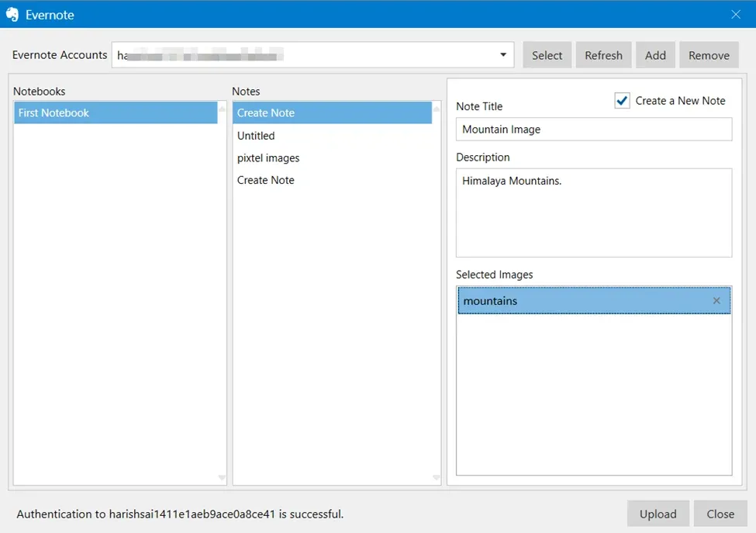Click the Notebooks list scroll down arrow
The height and width of the screenshot is (533, 756).
tap(222, 478)
